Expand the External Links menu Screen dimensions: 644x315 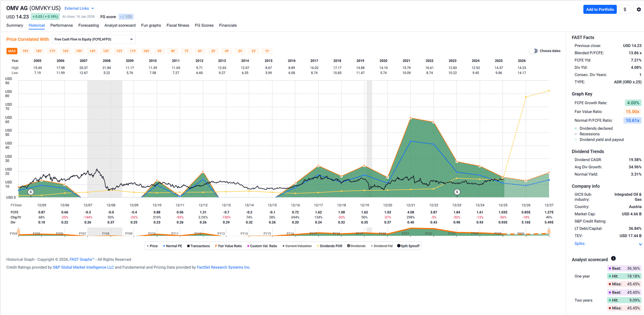click(79, 8)
